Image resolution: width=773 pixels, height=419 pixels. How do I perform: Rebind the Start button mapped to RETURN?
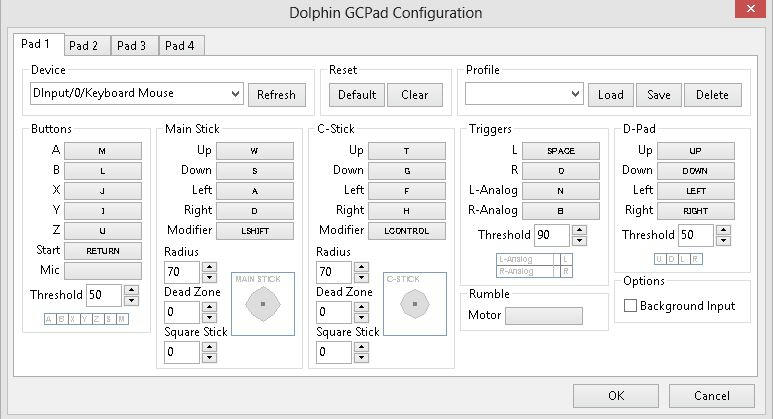tap(103, 251)
